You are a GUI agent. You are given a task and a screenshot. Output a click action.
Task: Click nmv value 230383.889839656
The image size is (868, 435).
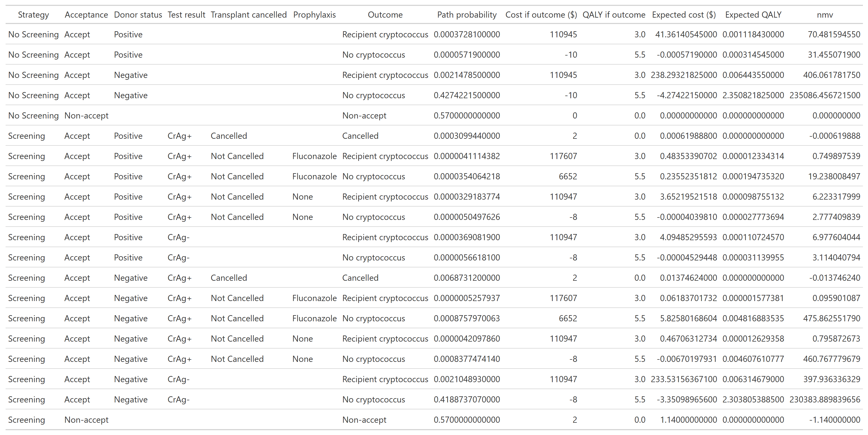825,400
